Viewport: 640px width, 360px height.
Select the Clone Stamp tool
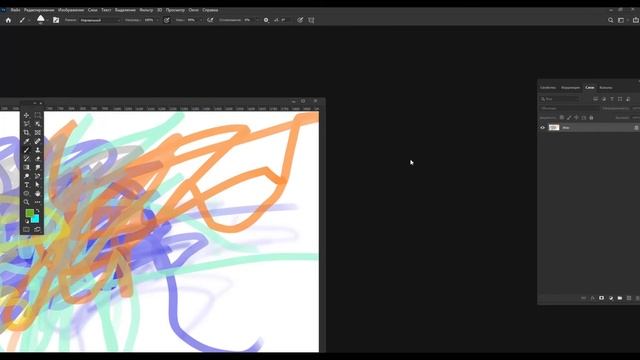38,150
